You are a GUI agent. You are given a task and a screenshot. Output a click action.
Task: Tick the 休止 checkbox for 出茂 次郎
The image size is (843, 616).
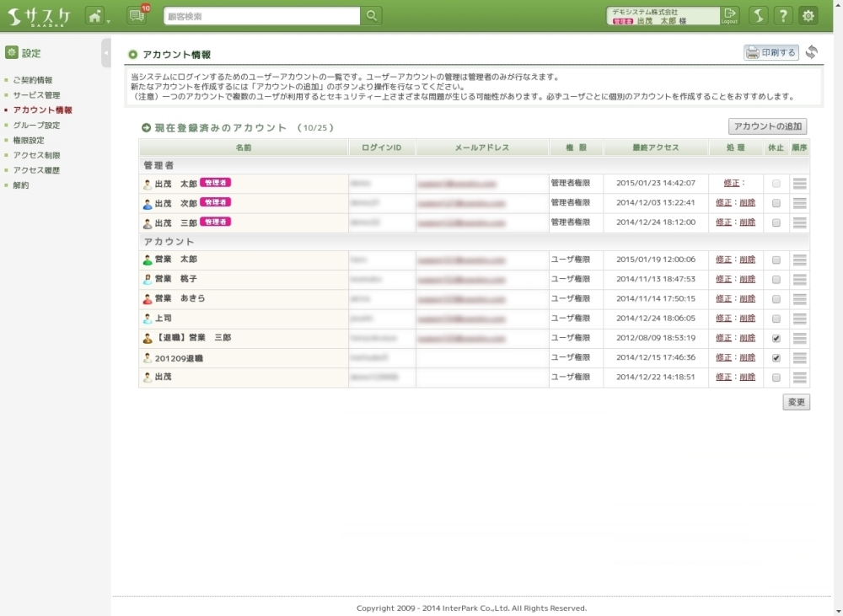(x=776, y=203)
